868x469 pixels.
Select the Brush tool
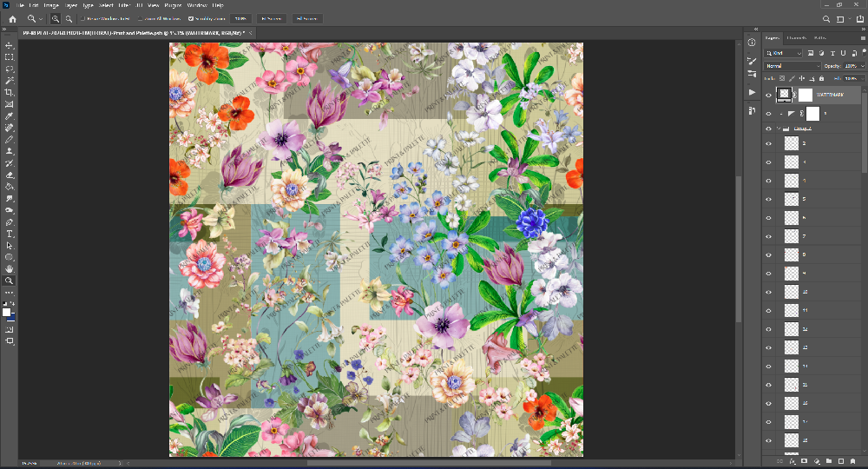click(10, 140)
